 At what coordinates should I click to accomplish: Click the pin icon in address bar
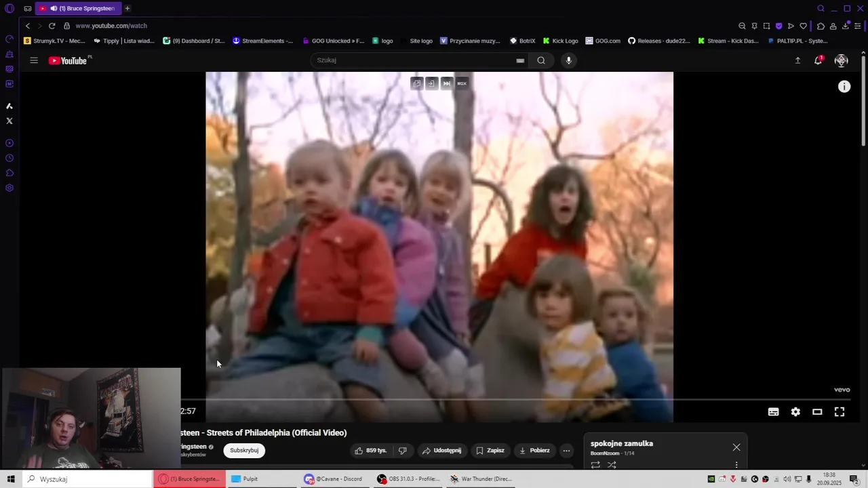[754, 26]
